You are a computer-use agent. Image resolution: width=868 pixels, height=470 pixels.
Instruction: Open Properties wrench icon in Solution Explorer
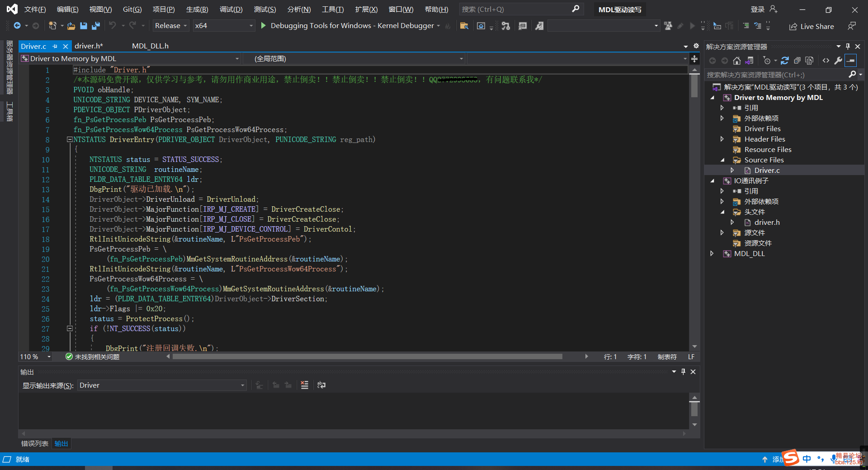838,61
